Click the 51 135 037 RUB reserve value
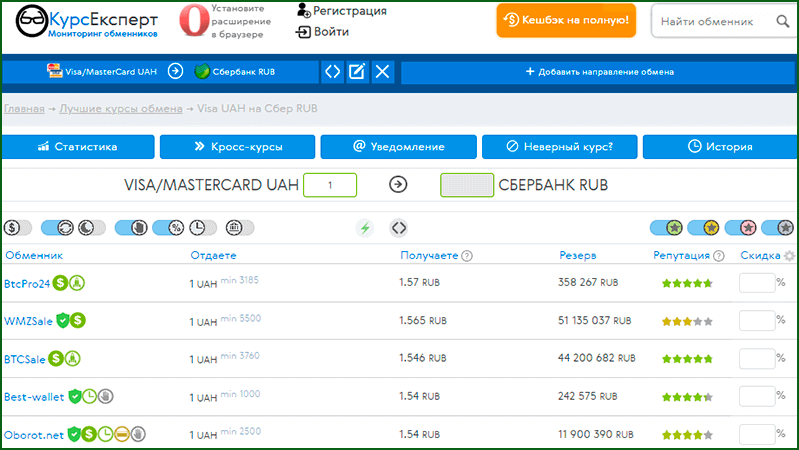 594,321
